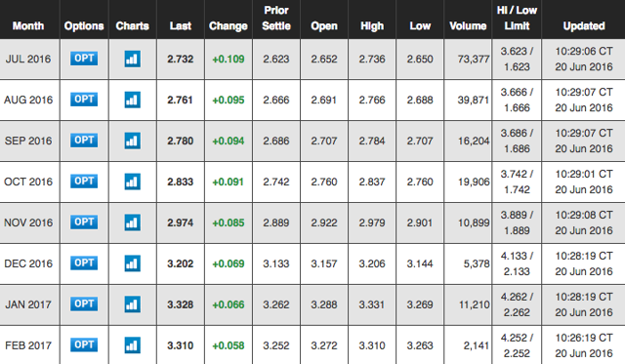This screenshot has height=364, width=625.
Task: Open the chart icon for FEB 2017
Action: point(133,345)
